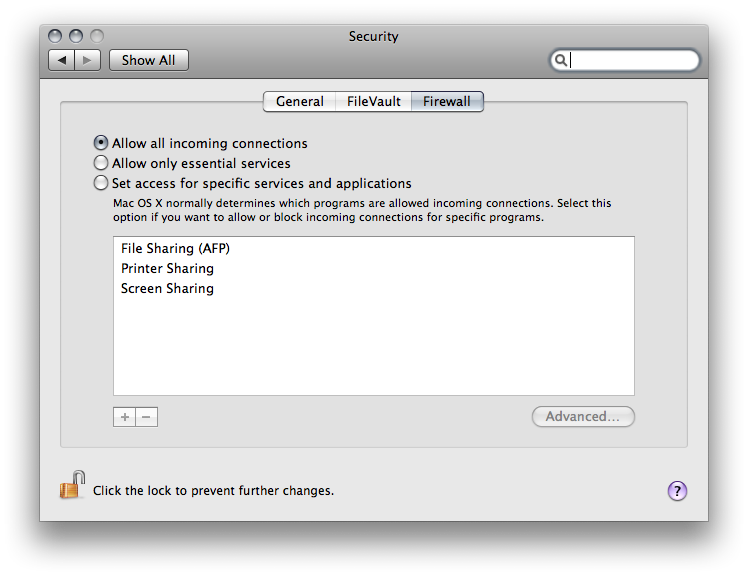Select the Firewall tab

pyautogui.click(x=447, y=101)
